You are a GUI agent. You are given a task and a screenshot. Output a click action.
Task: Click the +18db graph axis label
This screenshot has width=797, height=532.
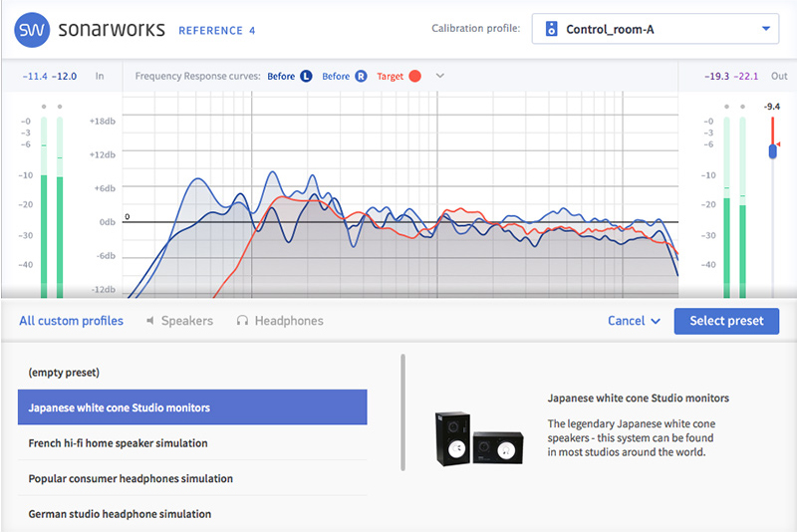pyautogui.click(x=103, y=121)
